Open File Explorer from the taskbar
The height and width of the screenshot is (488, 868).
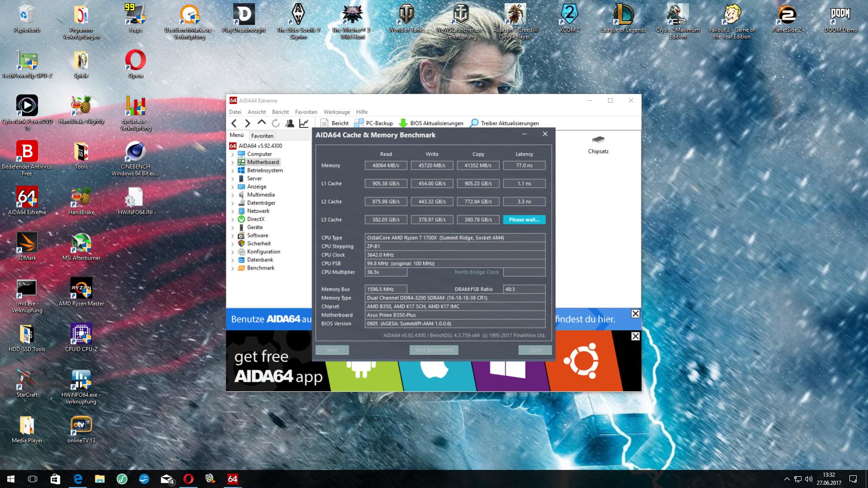tap(100, 479)
